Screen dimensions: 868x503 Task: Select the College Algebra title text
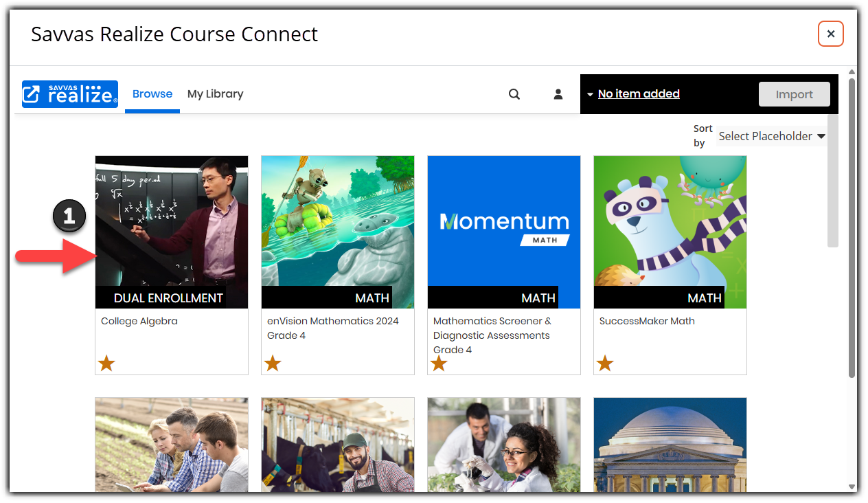click(x=139, y=321)
